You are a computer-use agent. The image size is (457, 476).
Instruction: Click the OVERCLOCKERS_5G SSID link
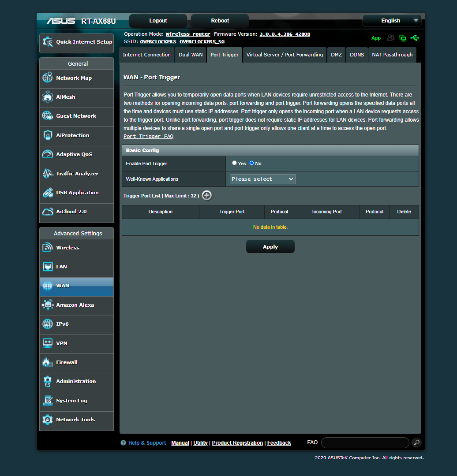[202, 41]
